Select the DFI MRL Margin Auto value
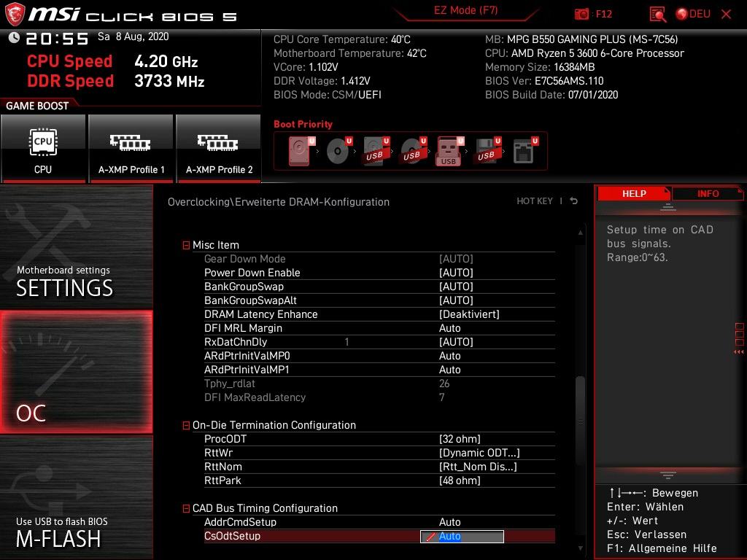 point(449,328)
